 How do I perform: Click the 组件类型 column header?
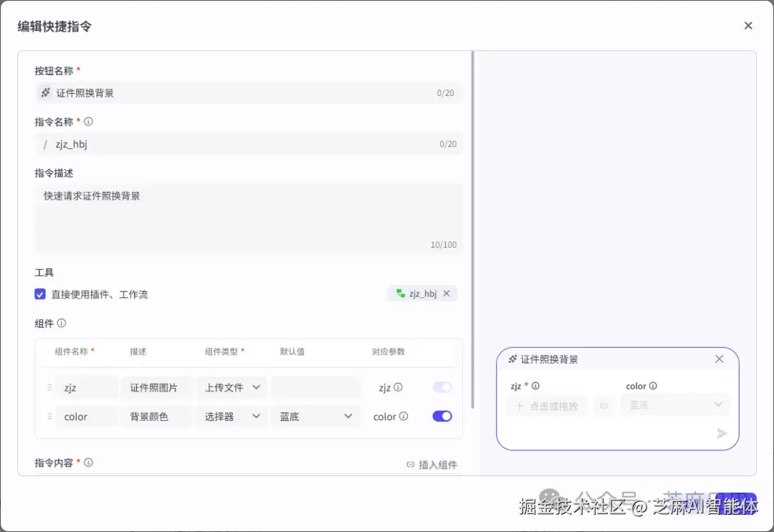pyautogui.click(x=221, y=352)
